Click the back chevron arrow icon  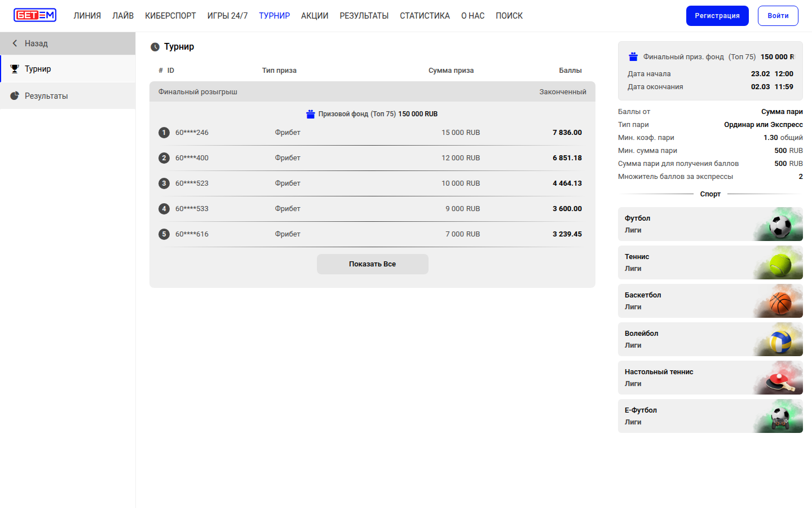[15, 43]
